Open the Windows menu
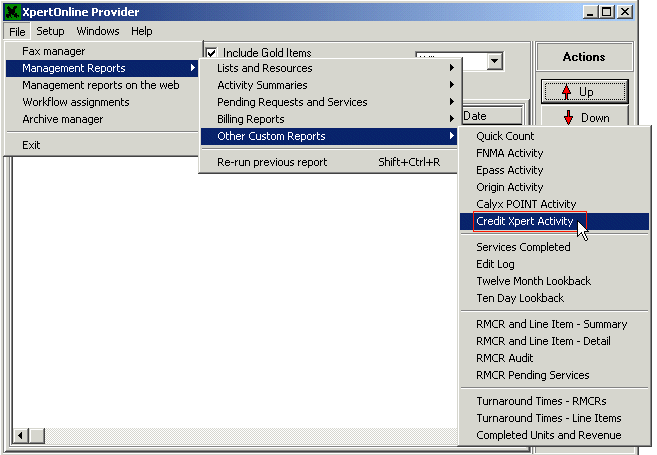The width and height of the screenshot is (657, 455). point(98,31)
